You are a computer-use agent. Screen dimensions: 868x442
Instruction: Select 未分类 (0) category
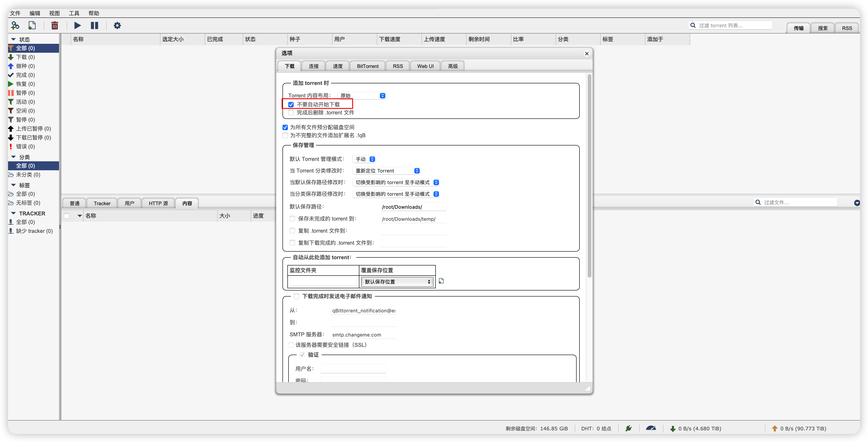[x=33, y=175]
